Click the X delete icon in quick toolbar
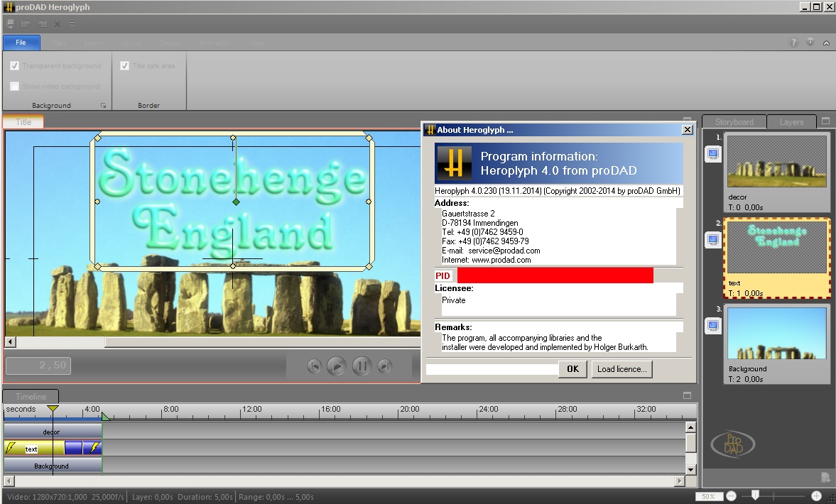 pos(58,23)
